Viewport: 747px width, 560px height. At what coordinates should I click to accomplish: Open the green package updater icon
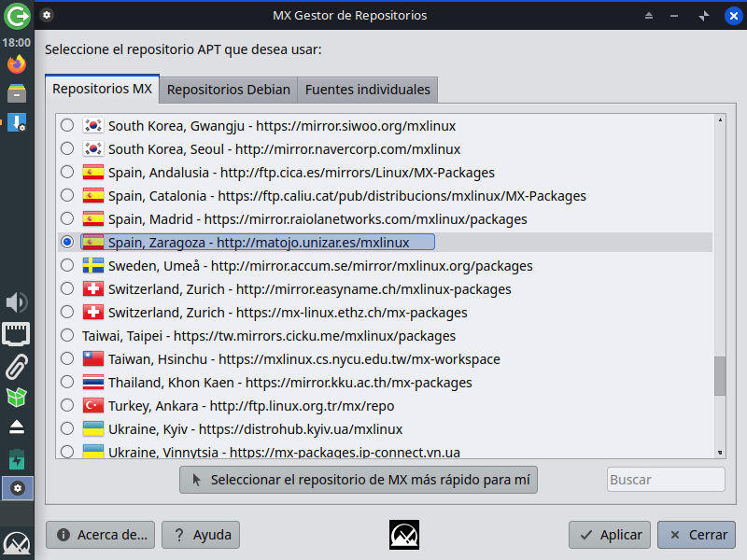click(x=17, y=398)
